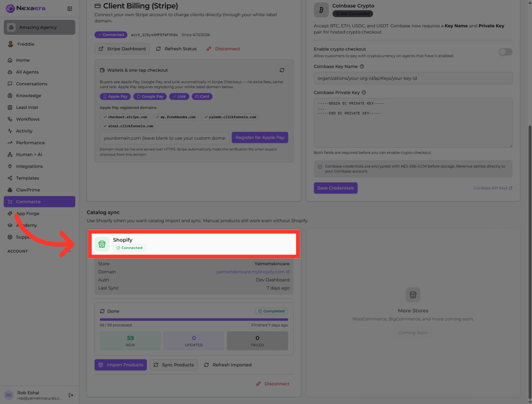The height and width of the screenshot is (404, 532).
Task: Open All Agents in the sidebar
Action: 39,72
